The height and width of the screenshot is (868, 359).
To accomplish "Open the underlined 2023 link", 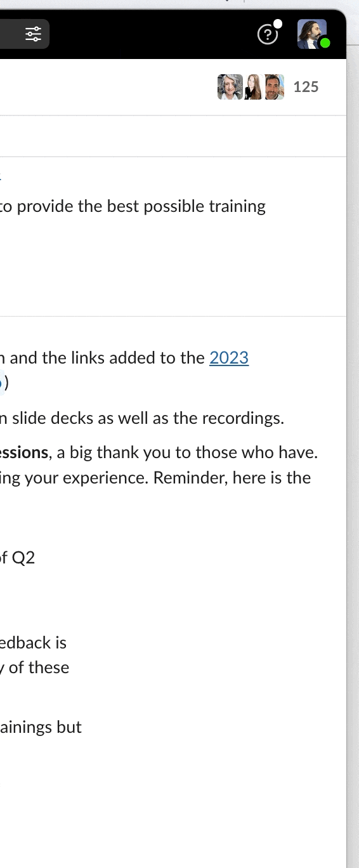I will click(229, 358).
